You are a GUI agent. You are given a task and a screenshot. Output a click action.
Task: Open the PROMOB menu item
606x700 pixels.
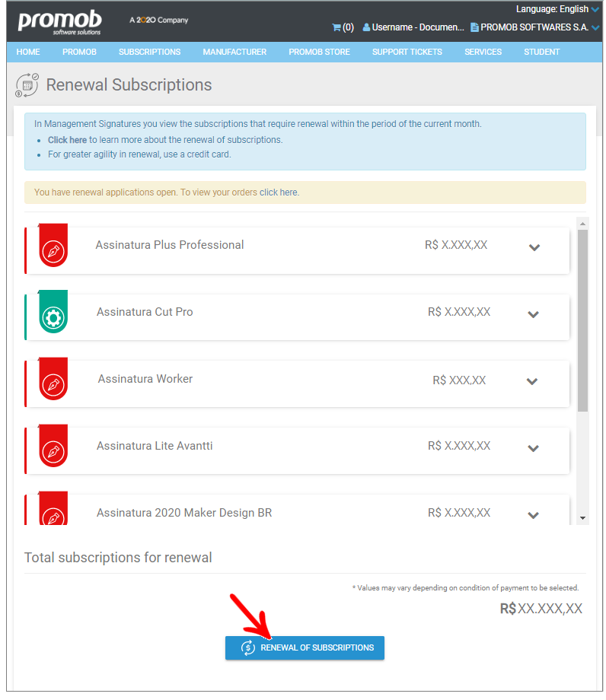click(x=79, y=52)
